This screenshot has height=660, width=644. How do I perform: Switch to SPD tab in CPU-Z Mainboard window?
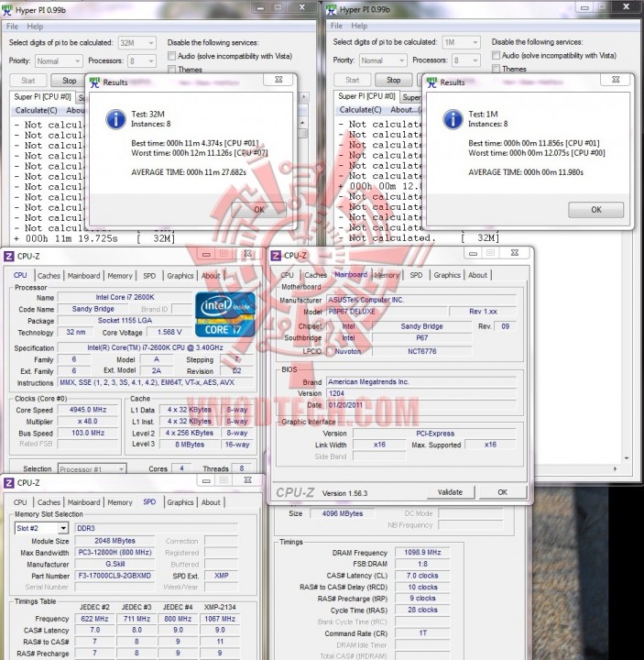pos(416,275)
